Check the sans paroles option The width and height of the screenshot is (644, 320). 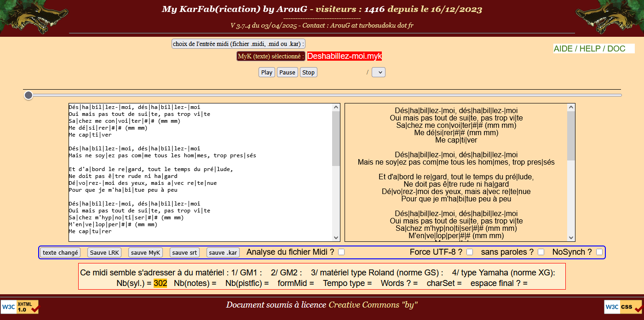coord(541,252)
